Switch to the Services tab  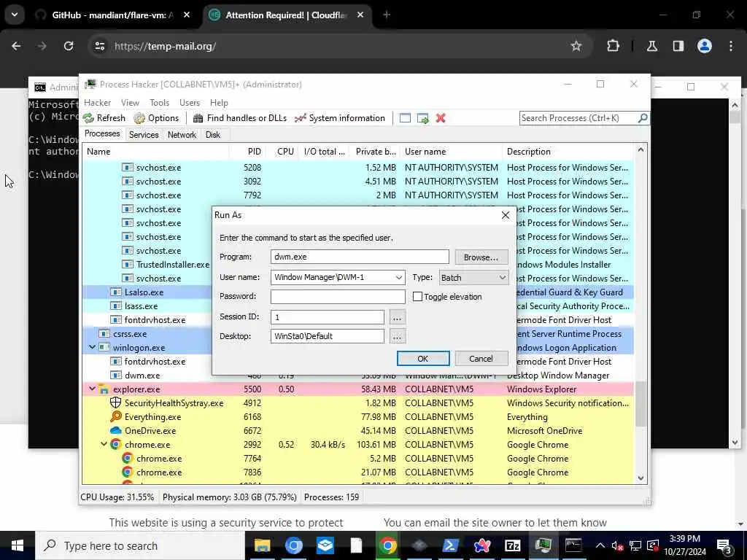tap(144, 135)
